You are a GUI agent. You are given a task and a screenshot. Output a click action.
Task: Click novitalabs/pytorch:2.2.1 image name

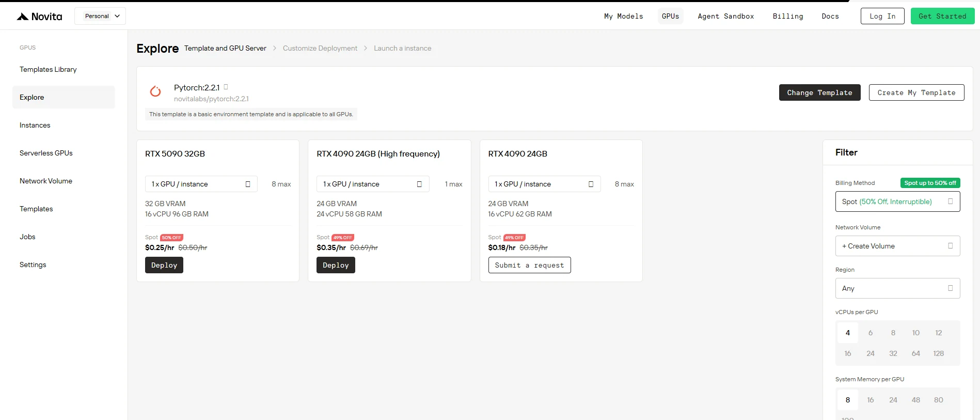point(211,99)
